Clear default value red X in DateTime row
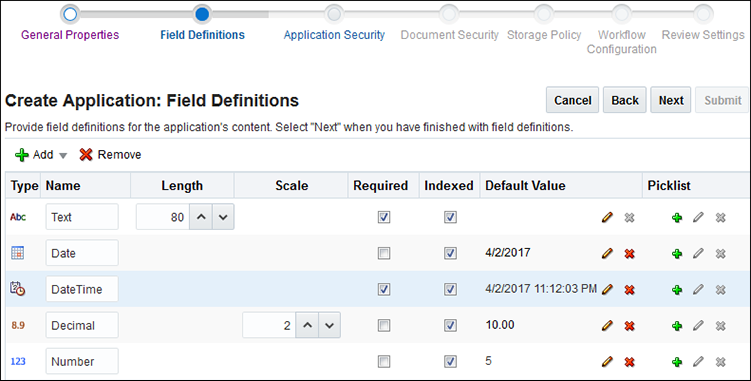751x381 pixels. click(x=629, y=289)
